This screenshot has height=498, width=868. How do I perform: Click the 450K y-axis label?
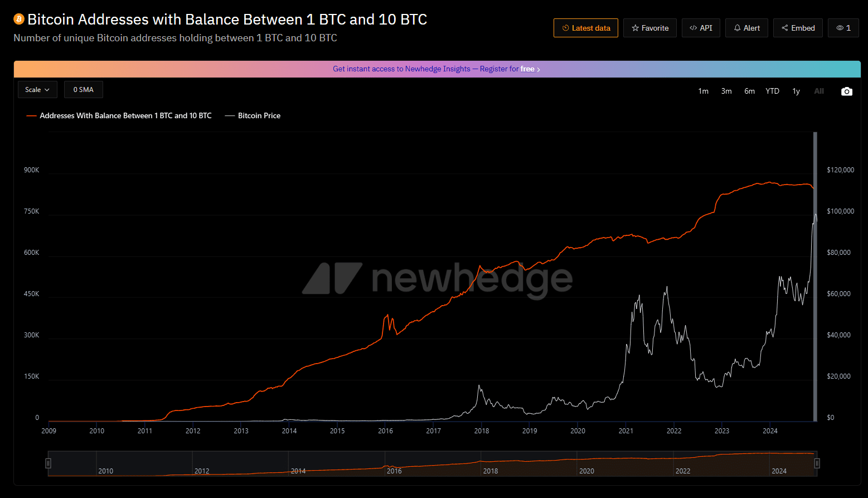point(32,294)
